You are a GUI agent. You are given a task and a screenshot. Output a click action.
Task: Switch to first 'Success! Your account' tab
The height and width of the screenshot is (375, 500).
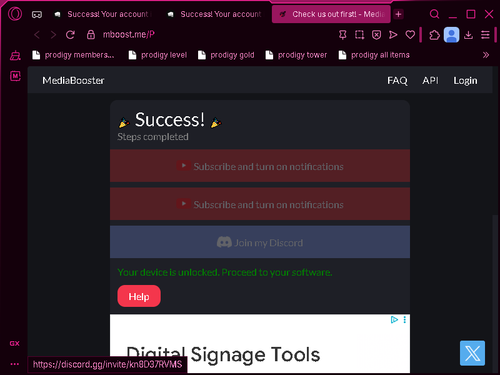(x=103, y=14)
